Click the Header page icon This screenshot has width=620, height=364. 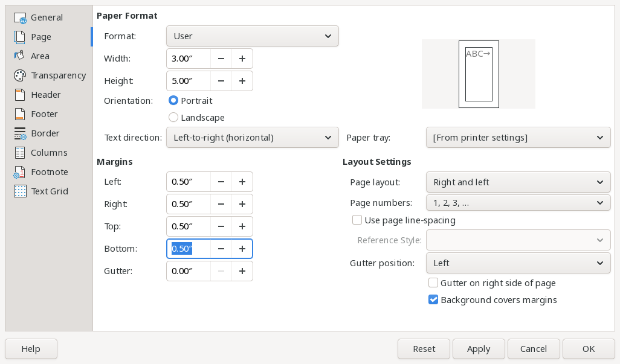coord(20,95)
